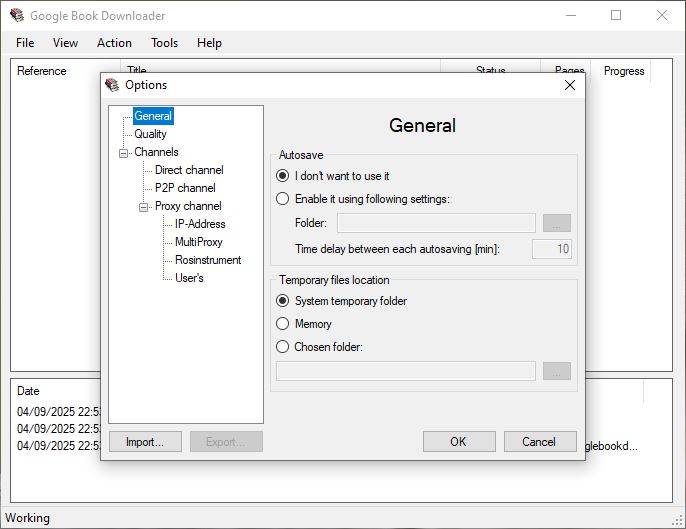
Task: Open P2P channel settings
Action: click(x=185, y=188)
